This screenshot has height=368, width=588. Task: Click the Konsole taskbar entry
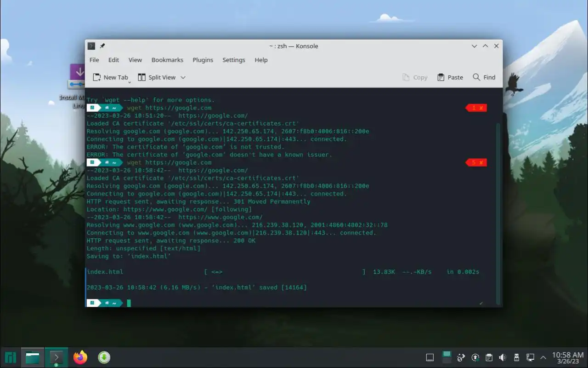tap(57, 357)
